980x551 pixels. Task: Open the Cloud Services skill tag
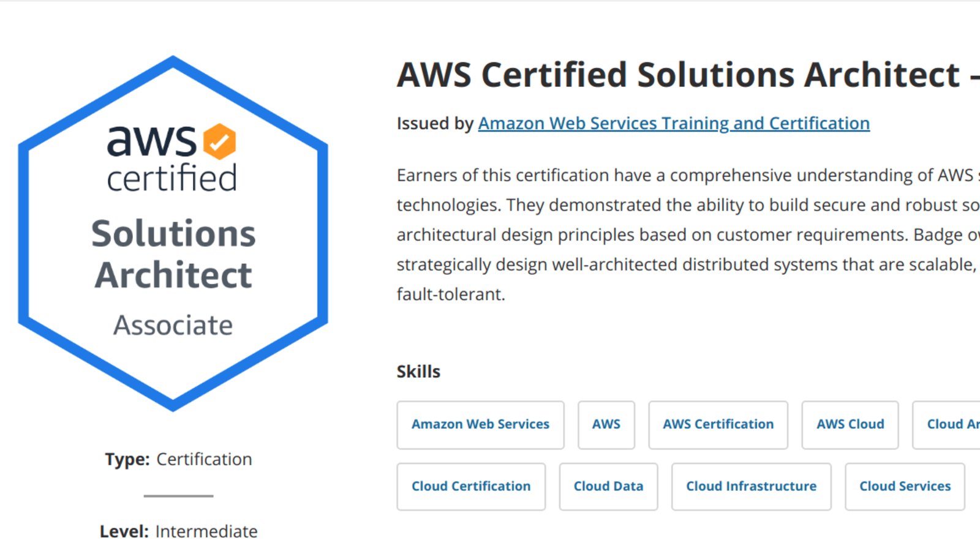click(905, 487)
